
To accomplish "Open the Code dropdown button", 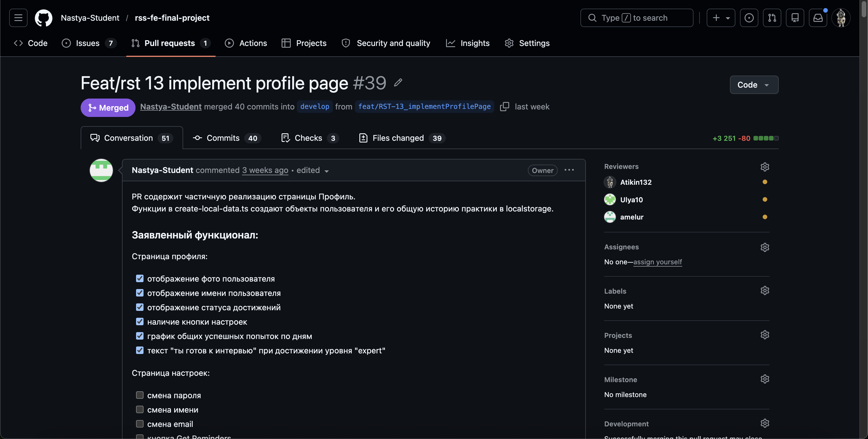I will [x=754, y=85].
